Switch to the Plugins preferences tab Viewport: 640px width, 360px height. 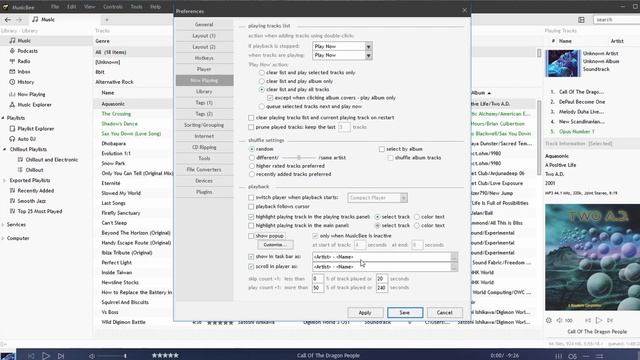coord(204,191)
